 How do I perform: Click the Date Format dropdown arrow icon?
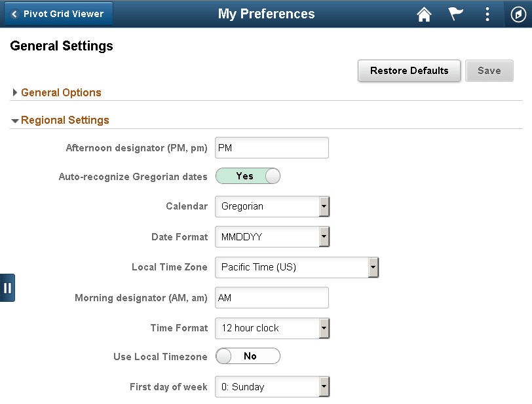tap(324, 237)
